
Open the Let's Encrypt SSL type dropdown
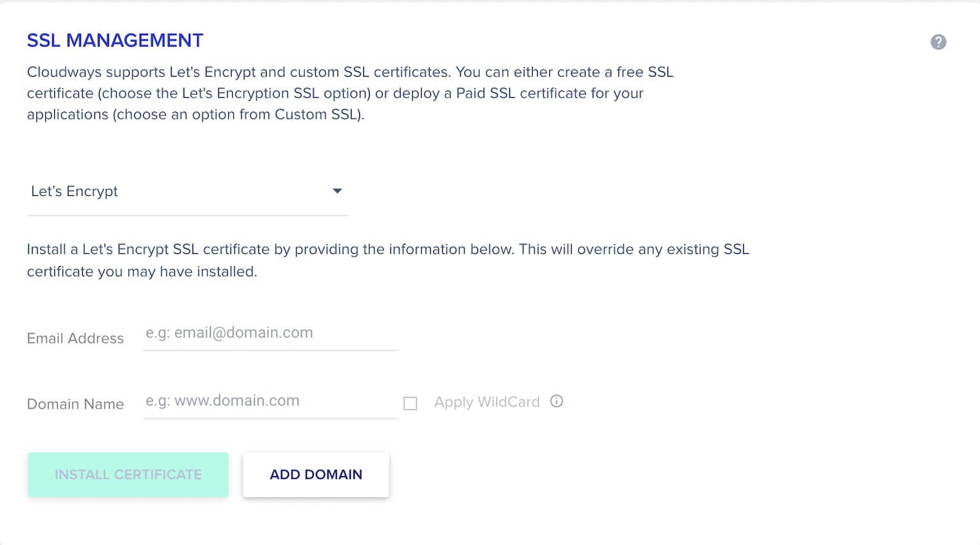point(188,191)
